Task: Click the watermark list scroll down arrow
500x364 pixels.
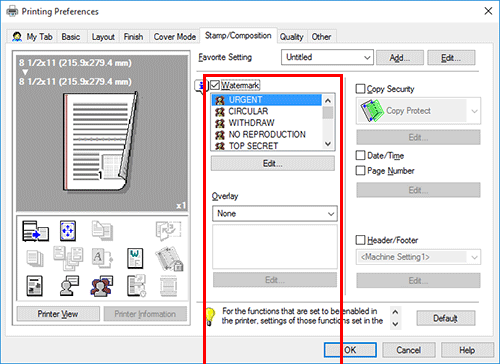Action: (x=328, y=144)
